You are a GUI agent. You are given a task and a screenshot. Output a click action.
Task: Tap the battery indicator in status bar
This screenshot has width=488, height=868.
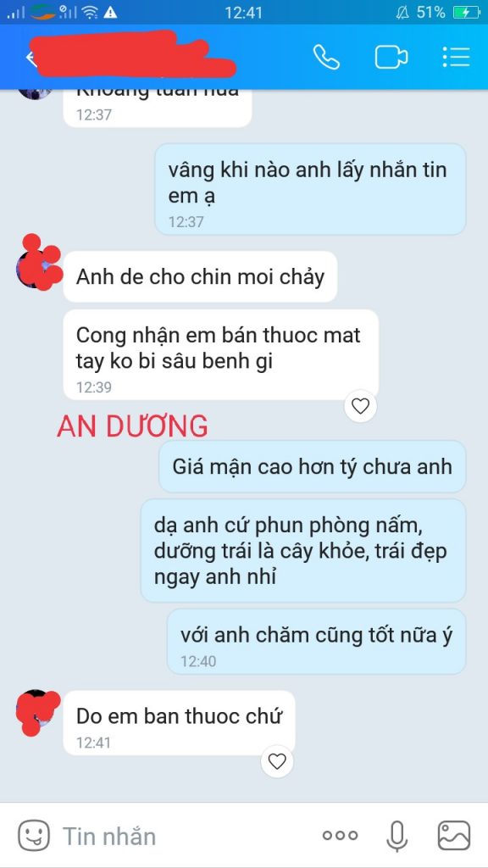click(466, 12)
